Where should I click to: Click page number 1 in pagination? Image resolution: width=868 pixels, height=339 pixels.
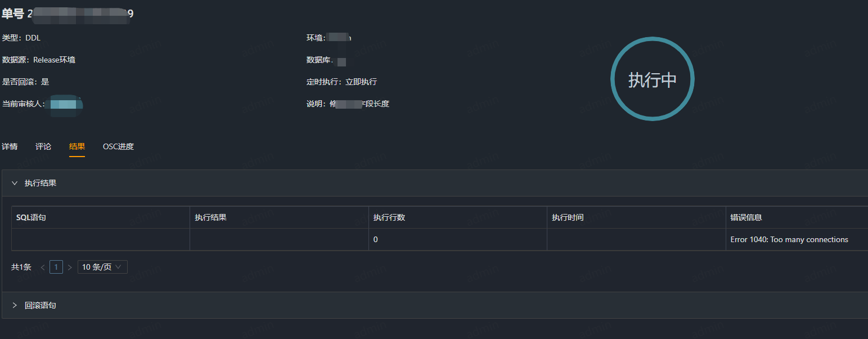56,266
